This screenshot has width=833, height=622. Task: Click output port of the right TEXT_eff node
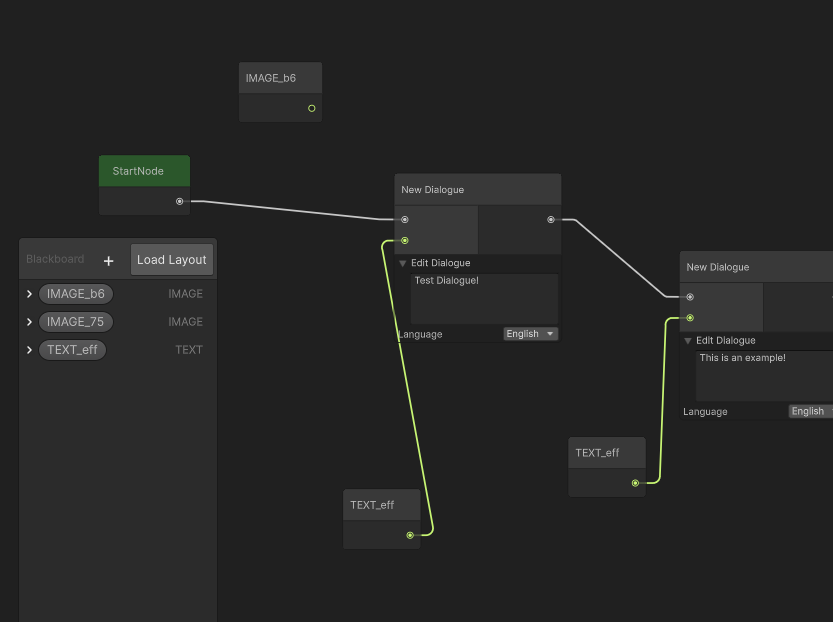coord(635,483)
